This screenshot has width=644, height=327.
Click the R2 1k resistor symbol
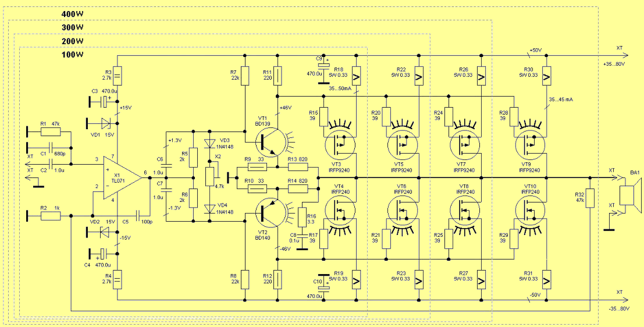coord(51,215)
